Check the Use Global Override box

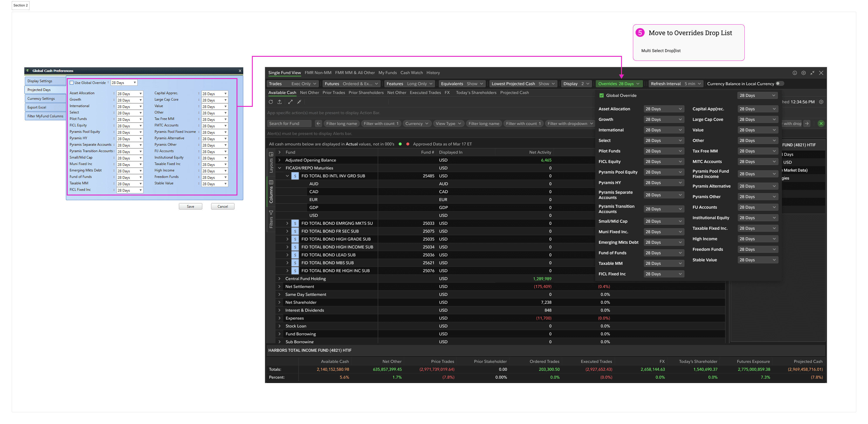pyautogui.click(x=71, y=83)
